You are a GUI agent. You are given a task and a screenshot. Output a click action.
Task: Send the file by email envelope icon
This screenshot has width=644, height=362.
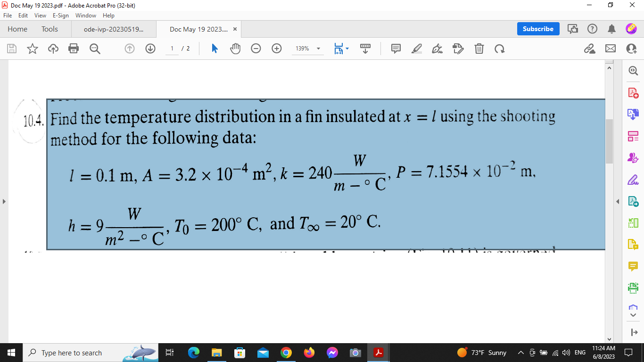pyautogui.click(x=610, y=48)
